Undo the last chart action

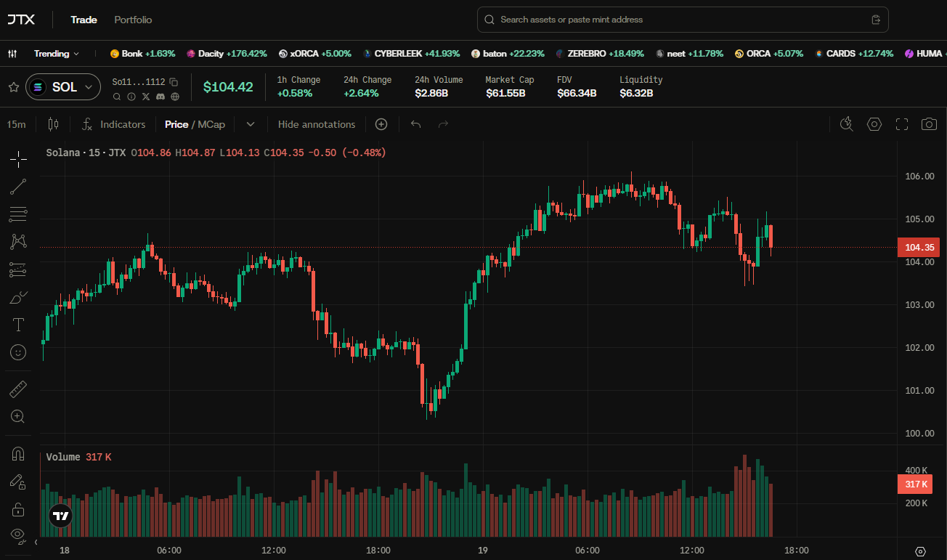click(x=415, y=124)
